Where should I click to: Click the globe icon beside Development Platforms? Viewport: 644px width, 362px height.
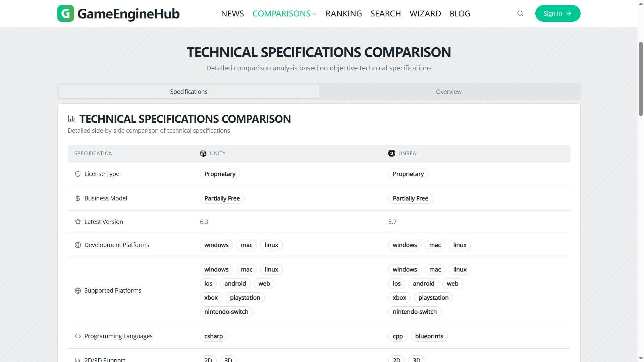[x=77, y=245]
